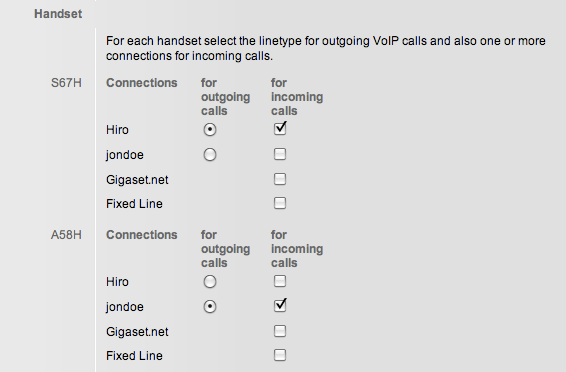
Task: Select jondoe for outgoing calls on S67H
Action: [x=210, y=155]
